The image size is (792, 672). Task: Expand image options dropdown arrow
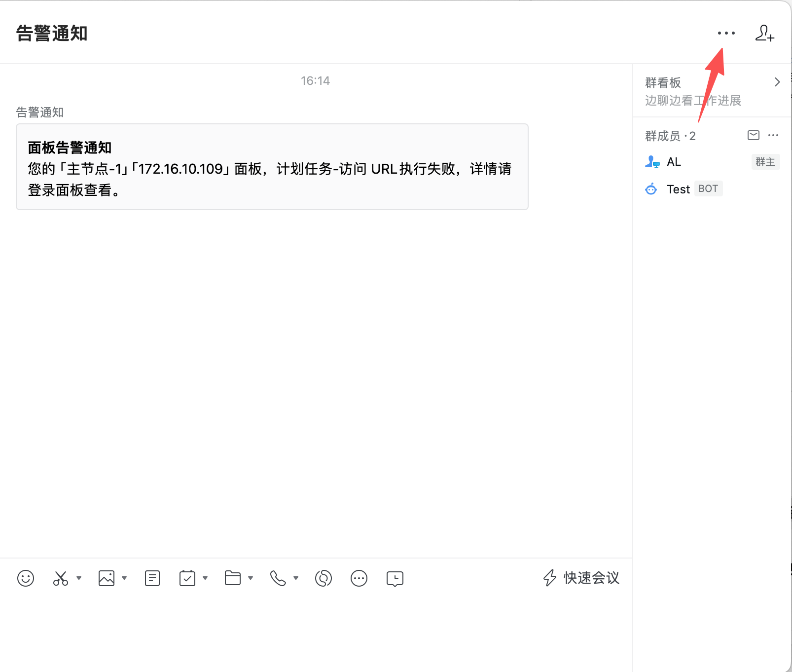(124, 578)
